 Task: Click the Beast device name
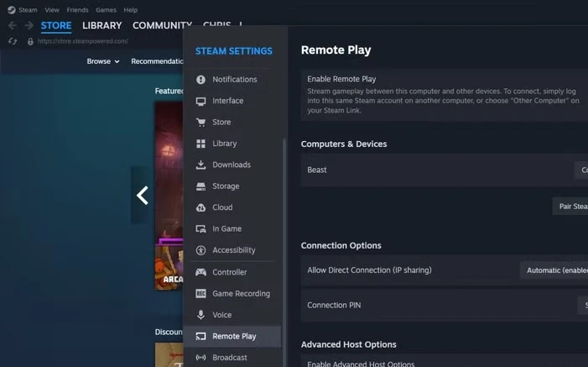click(x=317, y=170)
